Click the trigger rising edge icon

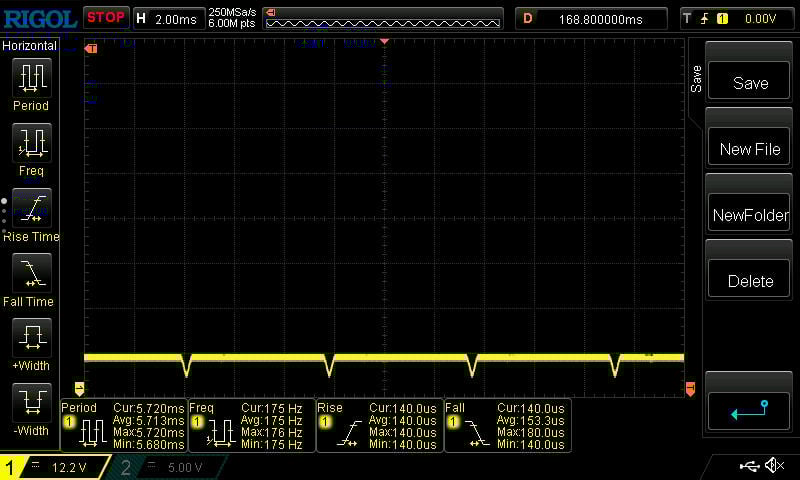coord(705,19)
